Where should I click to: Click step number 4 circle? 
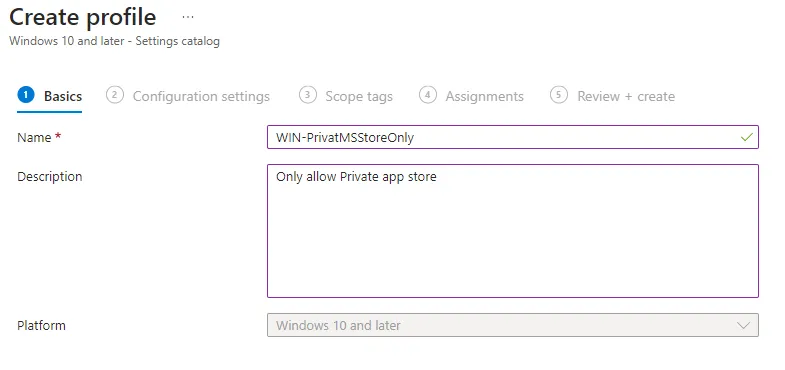[428, 95]
